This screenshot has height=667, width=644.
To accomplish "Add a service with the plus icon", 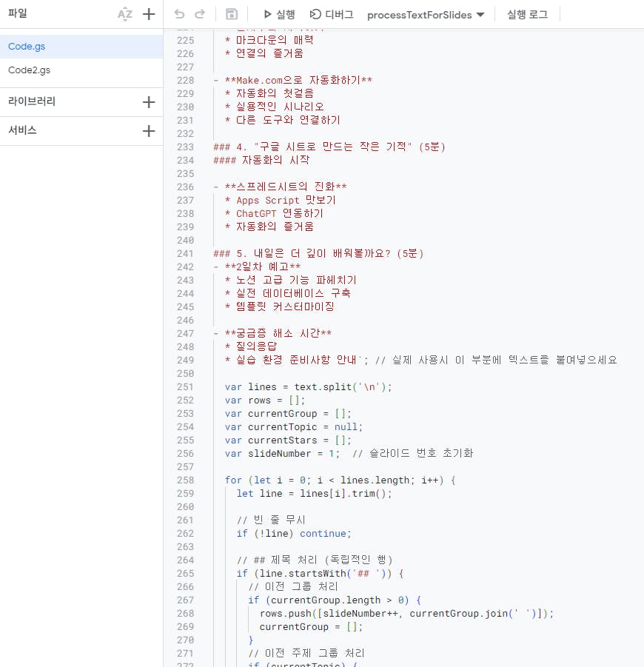I will (149, 130).
